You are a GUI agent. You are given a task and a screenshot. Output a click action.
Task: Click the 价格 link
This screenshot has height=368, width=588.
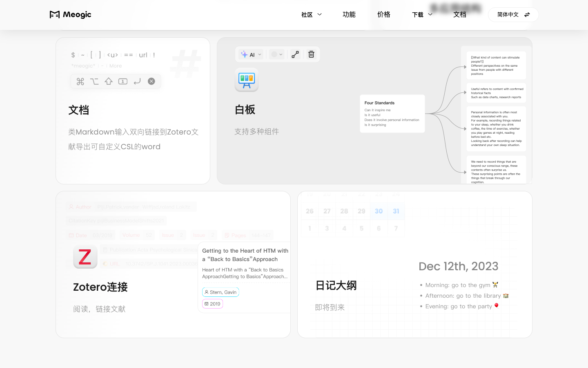(384, 15)
